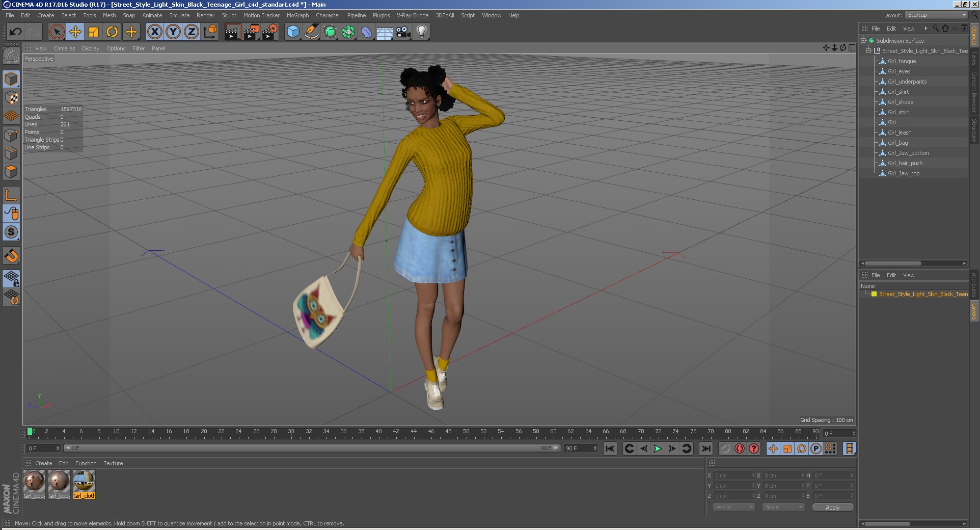Switch to Texture mode in left sidebar
The height and width of the screenshot is (530, 980).
11,97
